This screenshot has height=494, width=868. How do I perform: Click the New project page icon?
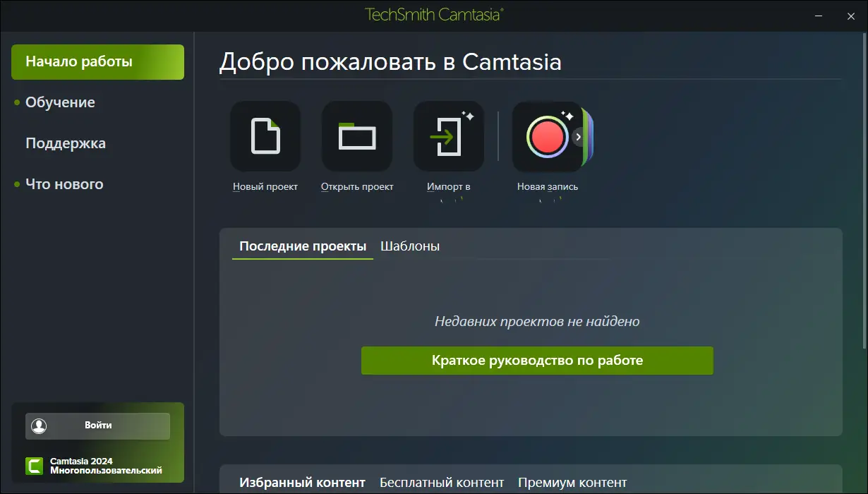[265, 136]
